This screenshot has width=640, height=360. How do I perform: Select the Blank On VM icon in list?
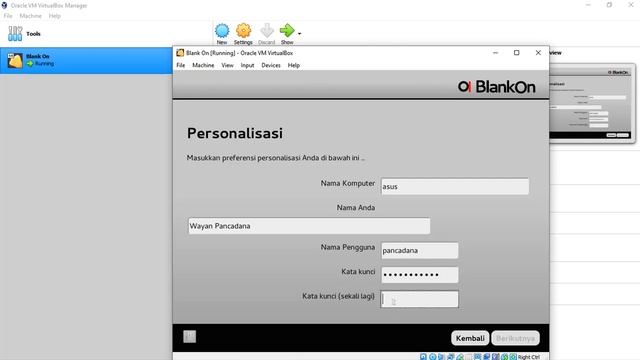[15, 60]
